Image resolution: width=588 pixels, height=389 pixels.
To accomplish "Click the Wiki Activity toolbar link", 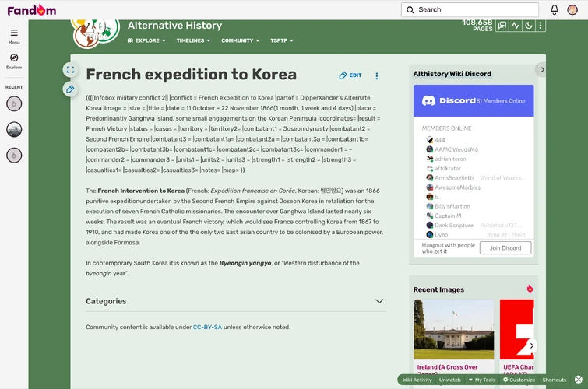I will pos(417,380).
